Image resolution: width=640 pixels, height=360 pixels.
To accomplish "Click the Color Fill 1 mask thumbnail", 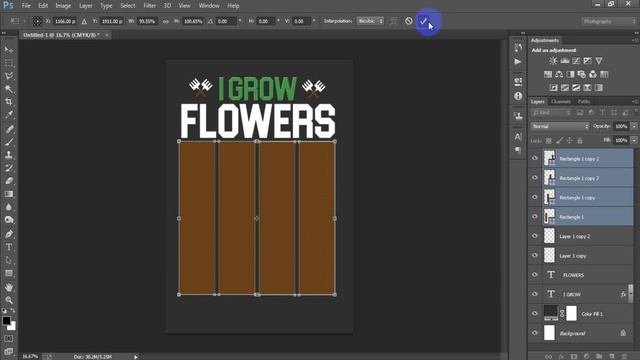I will (x=571, y=313).
